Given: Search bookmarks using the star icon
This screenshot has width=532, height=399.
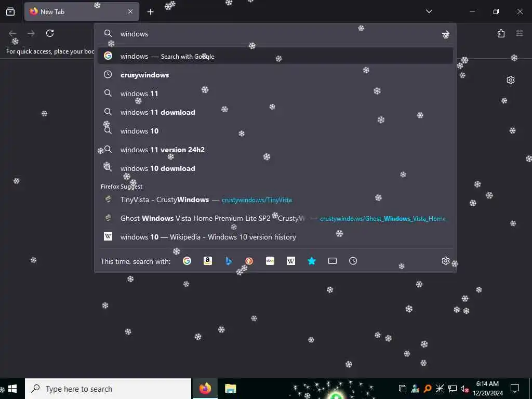Looking at the screenshot, I should [312, 261].
